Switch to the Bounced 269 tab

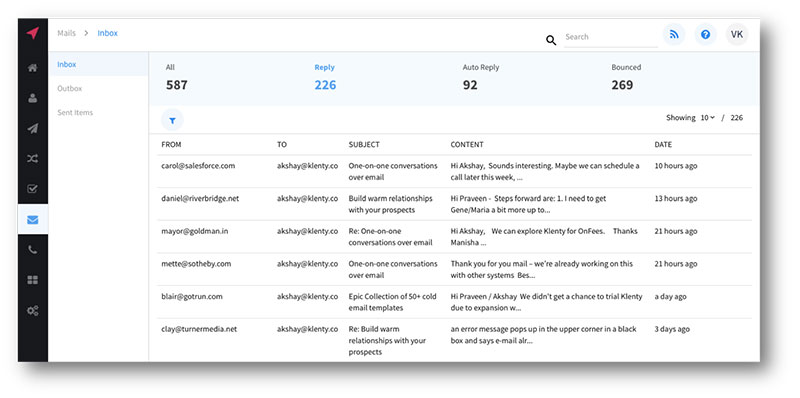point(626,78)
